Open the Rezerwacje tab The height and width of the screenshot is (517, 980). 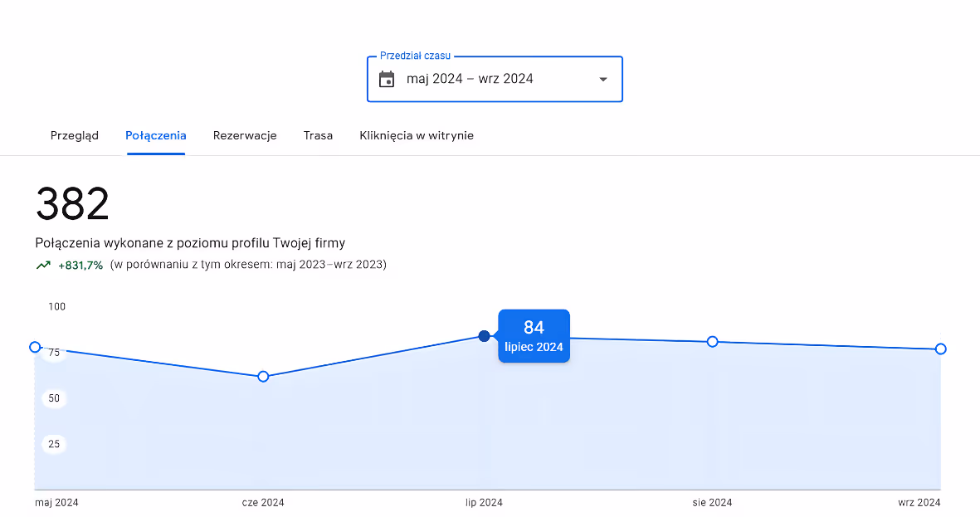point(245,135)
